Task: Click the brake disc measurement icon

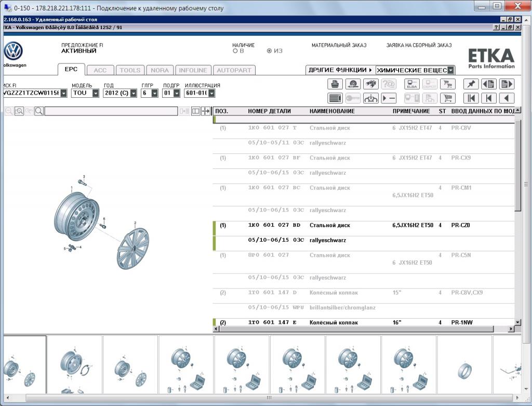Action: [x=353, y=84]
